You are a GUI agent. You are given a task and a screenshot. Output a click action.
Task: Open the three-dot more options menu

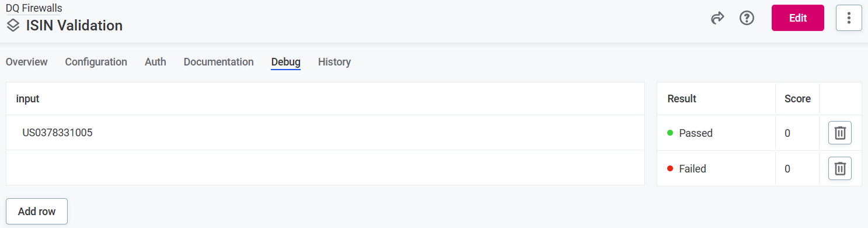(849, 18)
